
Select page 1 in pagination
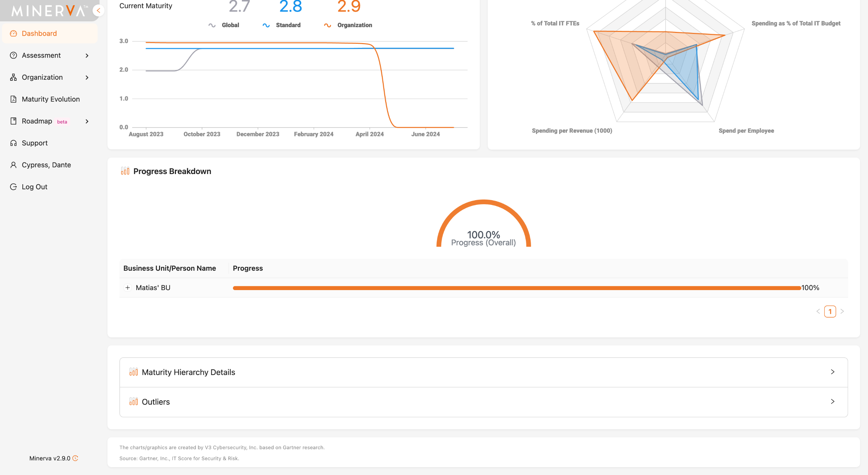coord(830,311)
